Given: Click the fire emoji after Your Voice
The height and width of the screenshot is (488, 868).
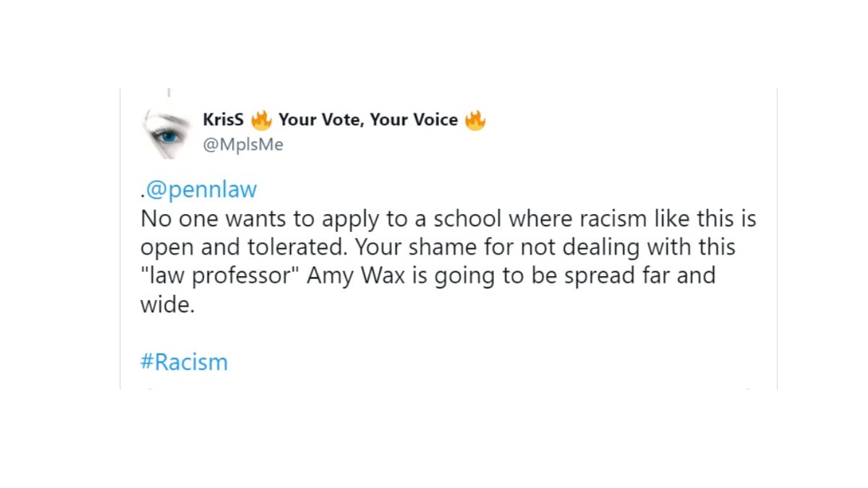Looking at the screenshot, I should point(475,120).
